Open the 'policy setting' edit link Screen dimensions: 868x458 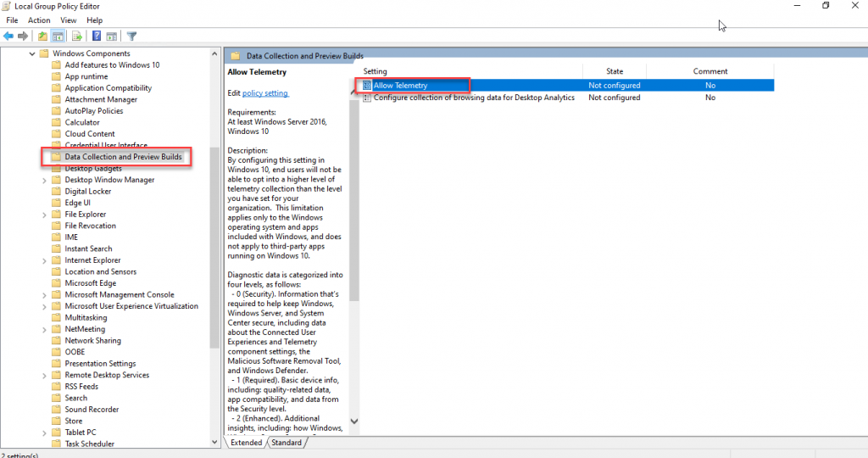click(265, 93)
